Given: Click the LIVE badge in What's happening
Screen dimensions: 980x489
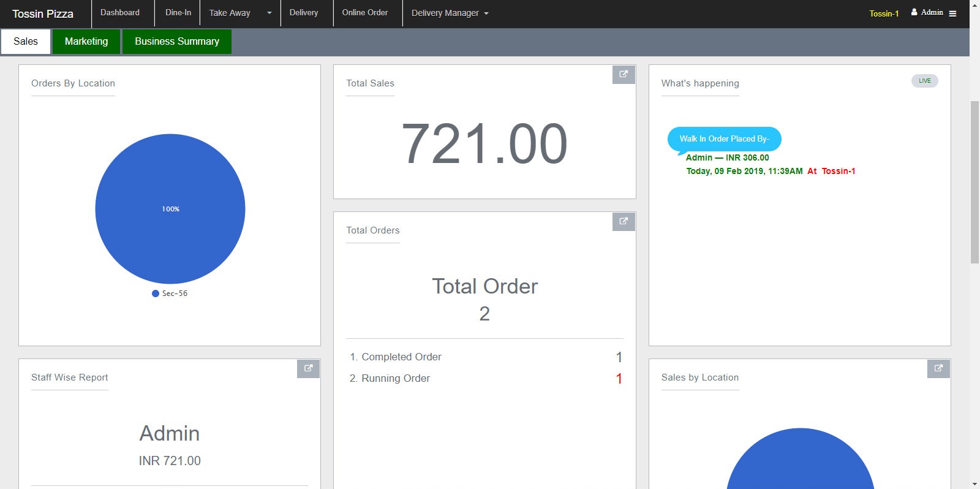Looking at the screenshot, I should [x=924, y=81].
